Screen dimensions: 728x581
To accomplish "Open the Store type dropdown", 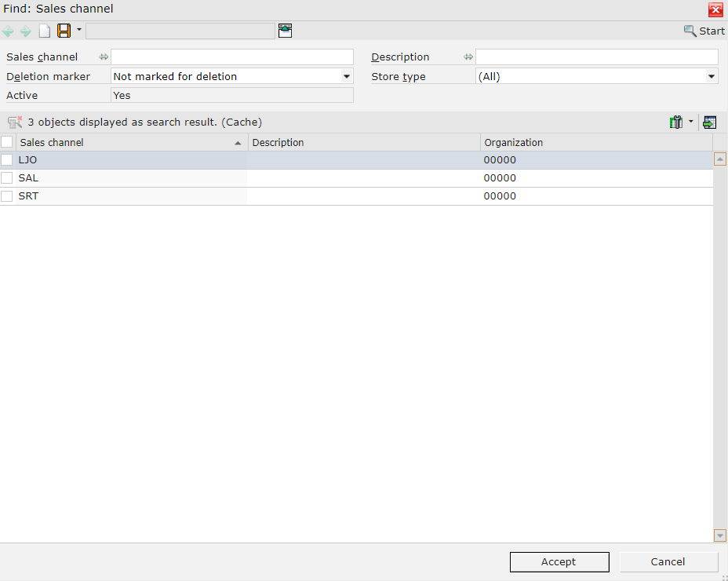I will pyautogui.click(x=712, y=76).
